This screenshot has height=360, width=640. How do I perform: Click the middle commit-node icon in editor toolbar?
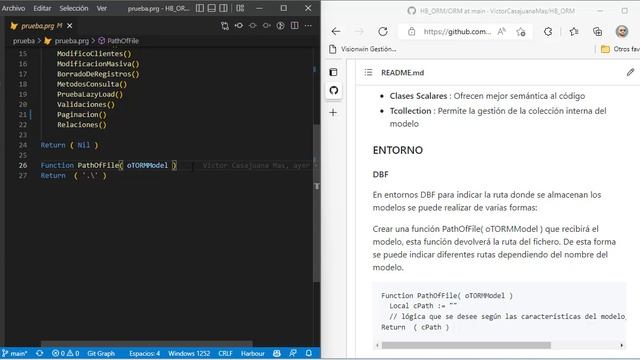[253, 26]
